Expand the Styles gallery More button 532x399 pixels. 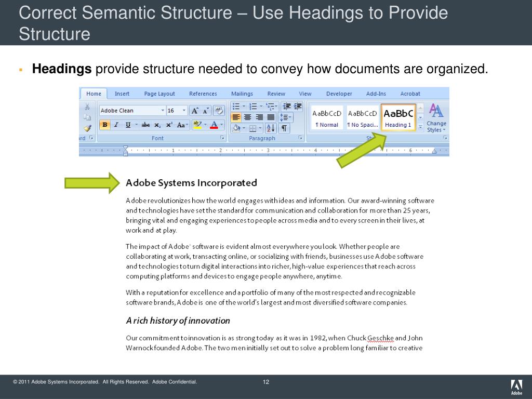[420, 127]
